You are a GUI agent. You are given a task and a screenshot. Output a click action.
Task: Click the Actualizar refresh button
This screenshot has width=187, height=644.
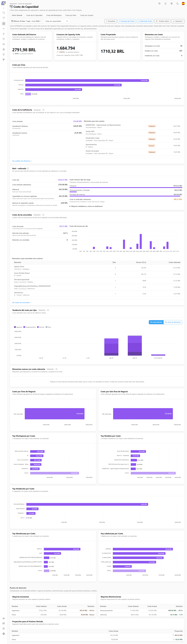(x=110, y=21)
